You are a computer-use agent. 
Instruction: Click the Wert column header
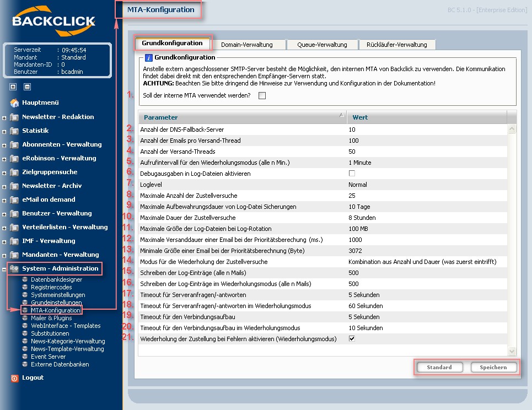(x=427, y=117)
